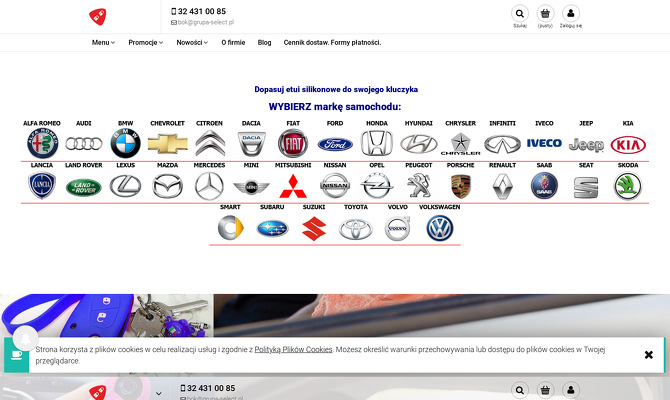Dismiss the cookie notice with X
The image size is (670, 400).
point(649,355)
